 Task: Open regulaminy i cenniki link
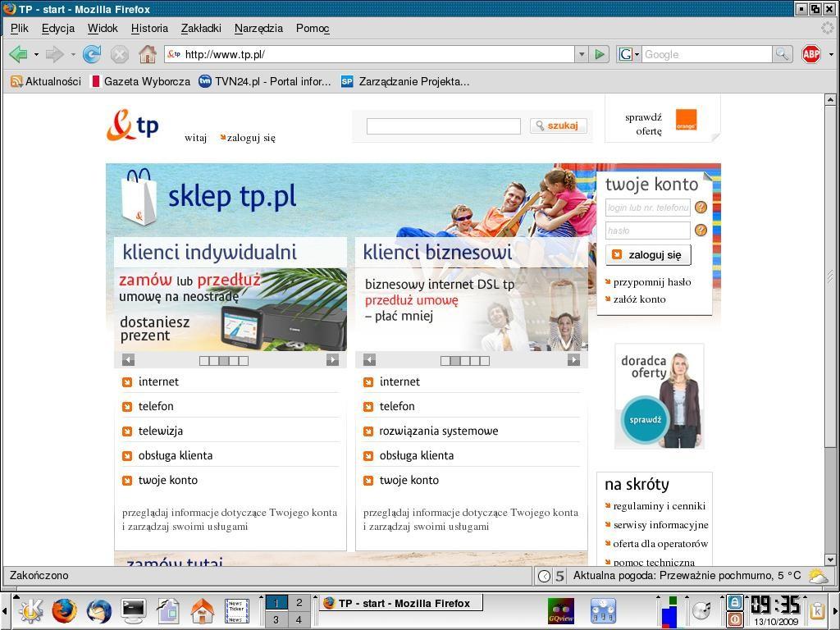[x=659, y=506]
